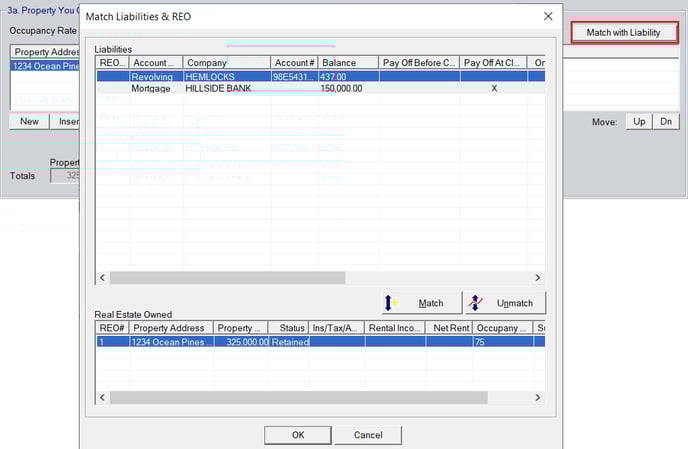Click REO# header in Real Estate Owned
688x449 pixels.
click(x=113, y=328)
